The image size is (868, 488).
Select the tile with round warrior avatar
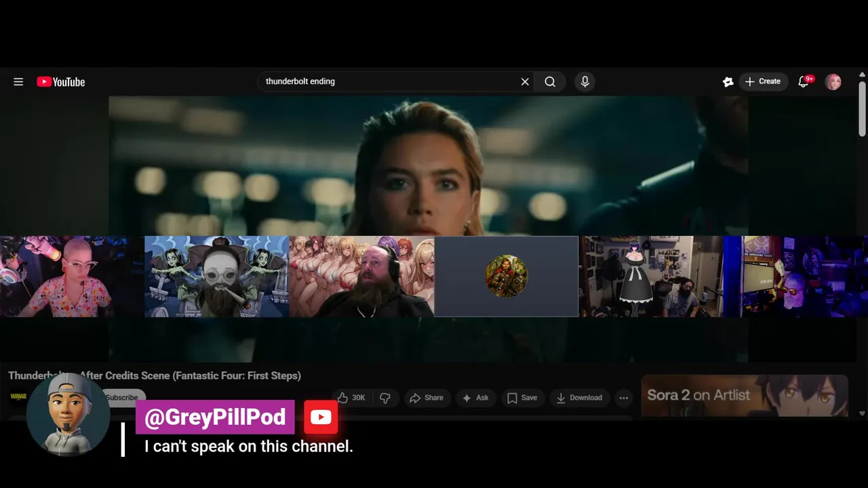click(x=507, y=277)
